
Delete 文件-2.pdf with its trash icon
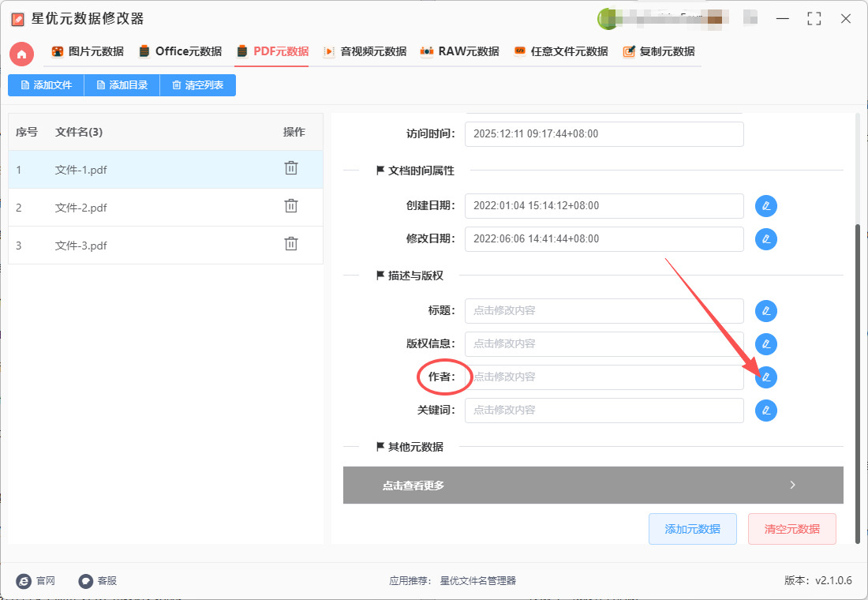point(291,206)
